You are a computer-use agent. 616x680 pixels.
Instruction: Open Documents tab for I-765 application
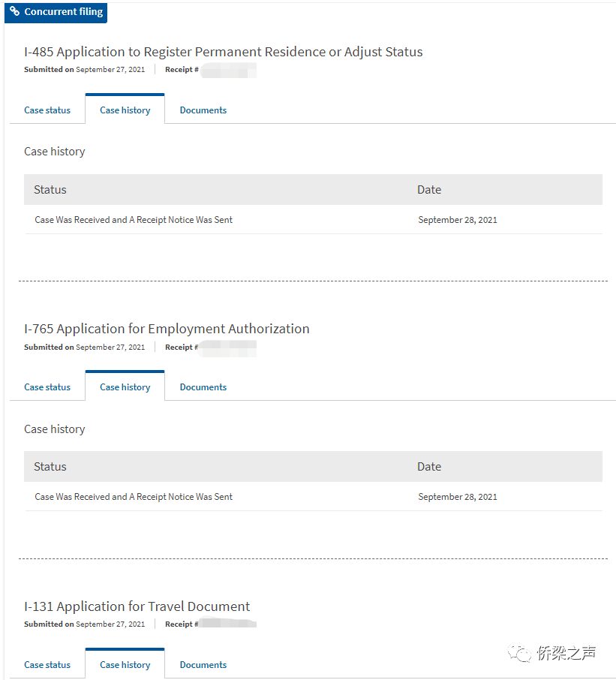[x=203, y=387]
